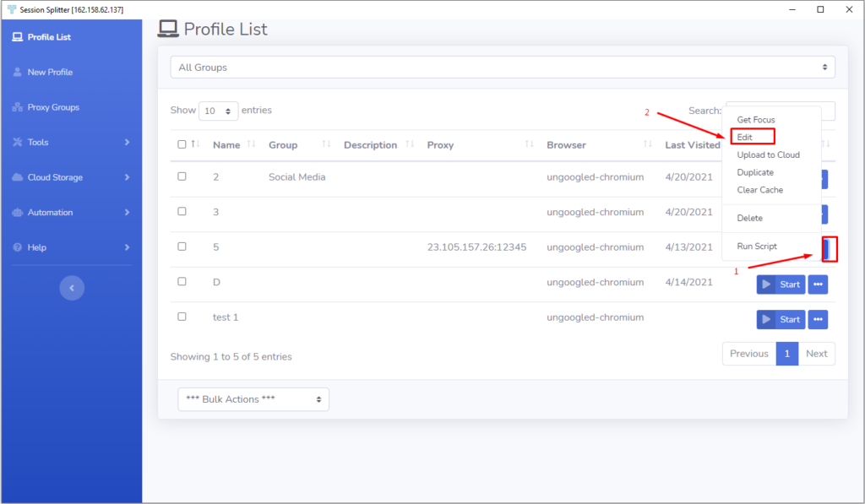
Task: Click the Proxy Groups network icon
Action: coord(18,107)
